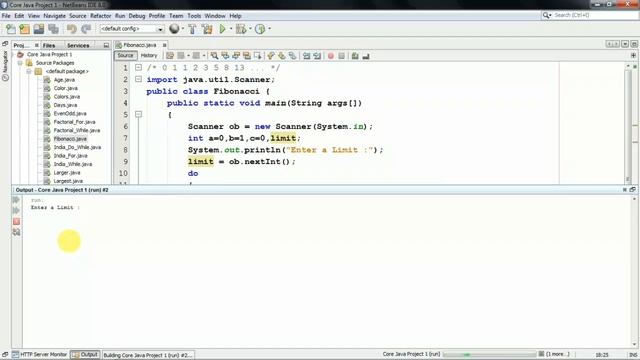The height and width of the screenshot is (360, 640).
Task: Click the Last Edit icon in editor toolbar
Action: (x=170, y=56)
